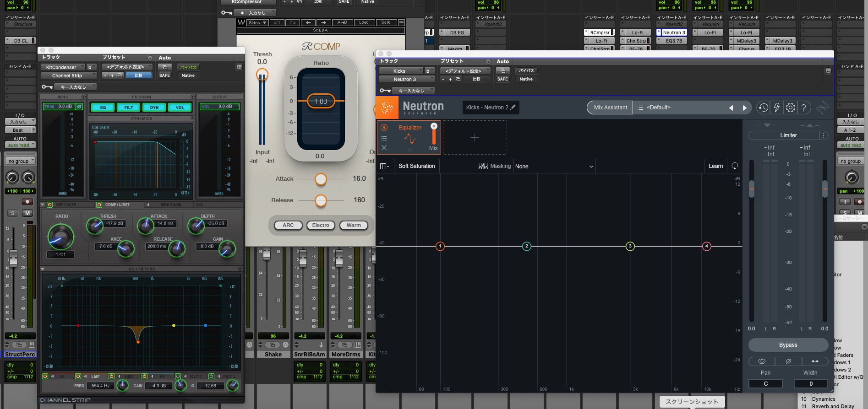Toggle EQ block in FX Chain
Screen dimensions: 868x409
pyautogui.click(x=103, y=108)
